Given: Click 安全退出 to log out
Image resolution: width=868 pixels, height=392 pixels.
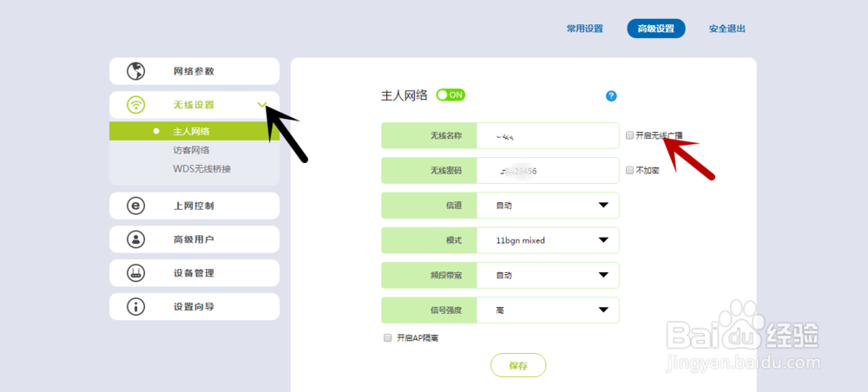Looking at the screenshot, I should pyautogui.click(x=727, y=29).
